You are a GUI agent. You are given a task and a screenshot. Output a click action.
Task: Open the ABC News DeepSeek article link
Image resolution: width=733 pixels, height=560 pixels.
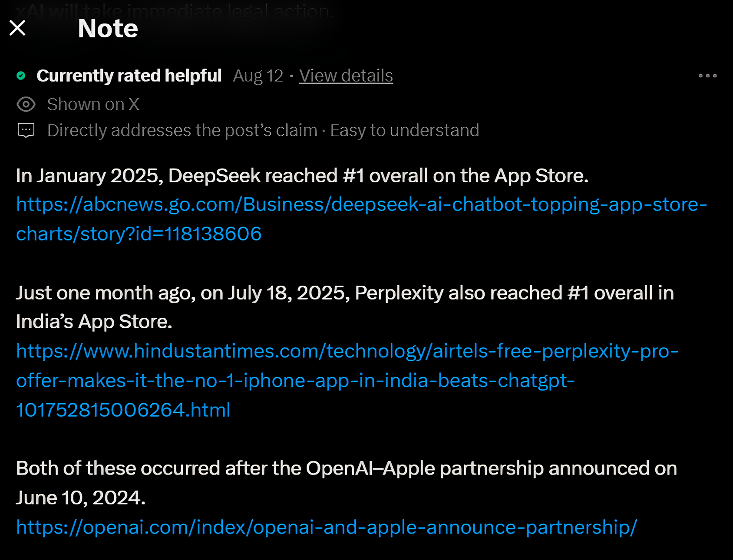[x=361, y=205]
